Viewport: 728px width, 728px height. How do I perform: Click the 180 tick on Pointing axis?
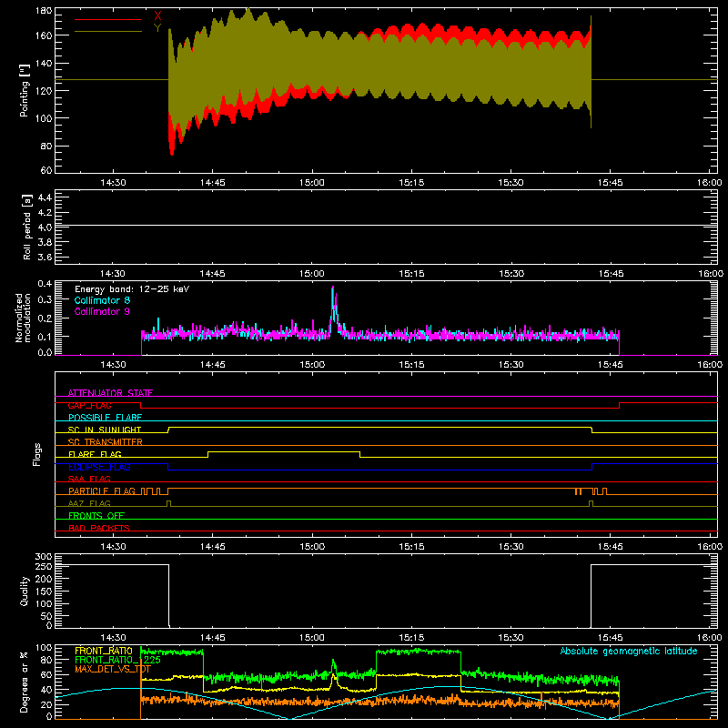pyautogui.click(x=44, y=11)
